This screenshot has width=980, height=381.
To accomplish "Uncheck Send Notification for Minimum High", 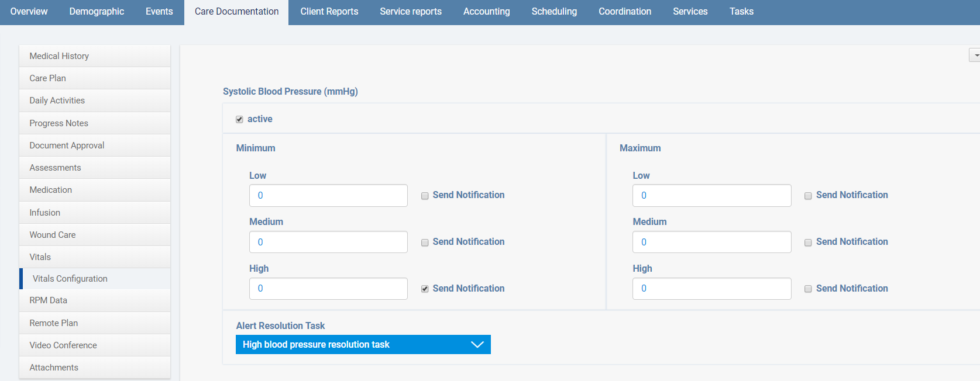I will [x=425, y=289].
